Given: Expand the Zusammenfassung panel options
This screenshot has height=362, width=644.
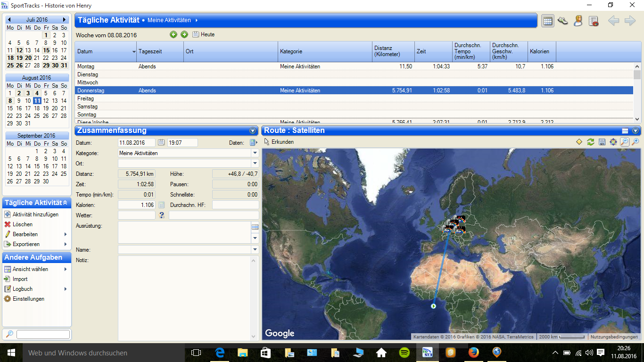Looking at the screenshot, I should click(253, 131).
